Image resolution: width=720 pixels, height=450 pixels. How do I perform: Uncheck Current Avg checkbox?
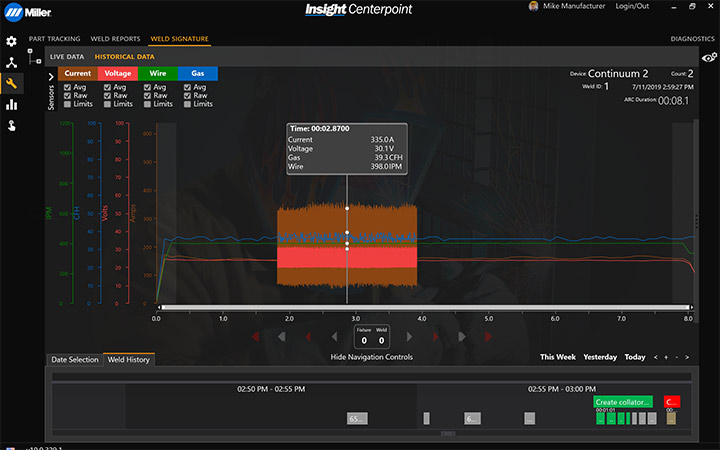(68, 87)
